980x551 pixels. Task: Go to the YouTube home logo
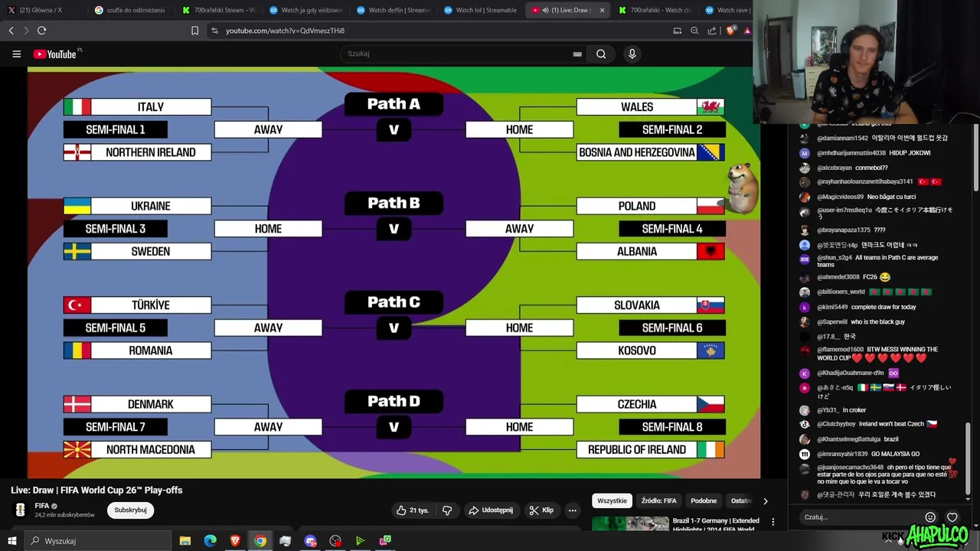tap(55, 54)
